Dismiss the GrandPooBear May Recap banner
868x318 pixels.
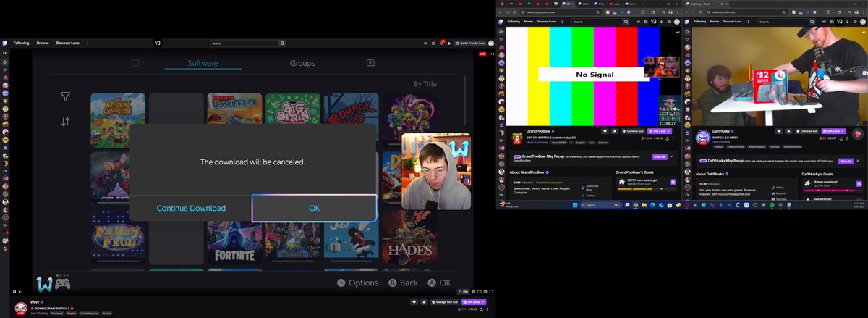pos(671,156)
